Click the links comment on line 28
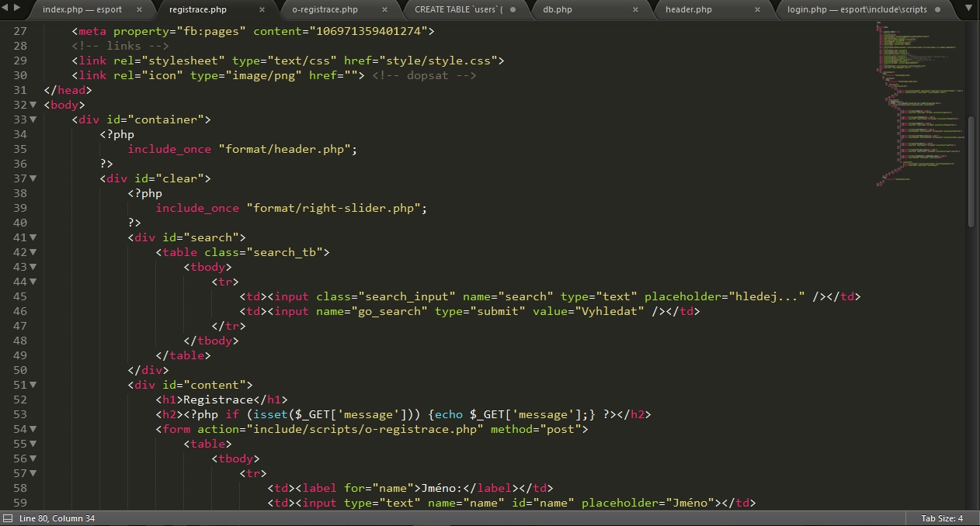980x526 pixels. point(120,46)
